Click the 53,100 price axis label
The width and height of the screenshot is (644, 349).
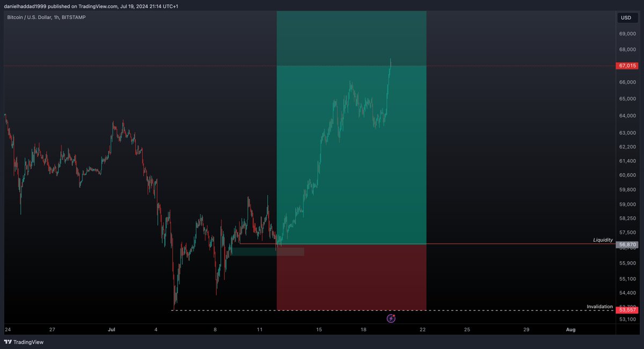click(627, 319)
